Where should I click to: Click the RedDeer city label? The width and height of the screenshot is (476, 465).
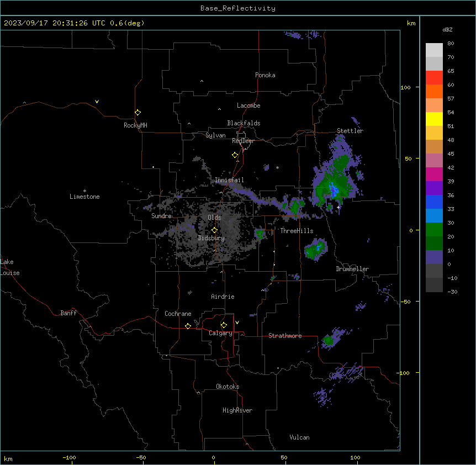(x=243, y=141)
